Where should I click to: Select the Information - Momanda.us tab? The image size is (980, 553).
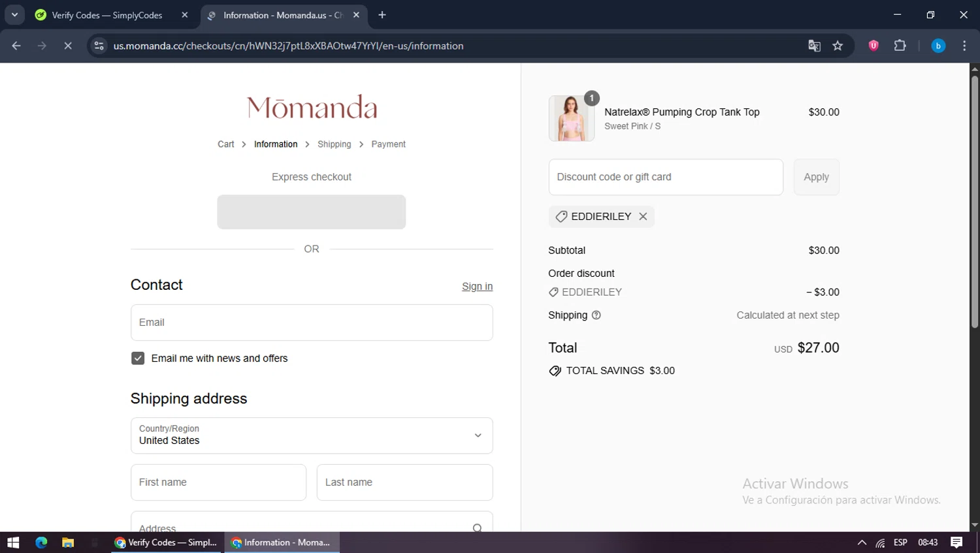[x=284, y=15]
